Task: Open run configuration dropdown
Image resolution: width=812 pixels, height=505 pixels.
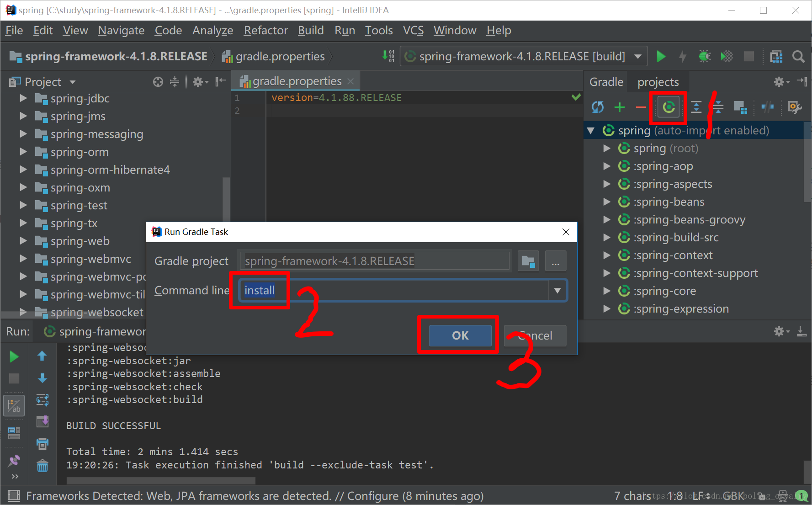Action: (638, 57)
